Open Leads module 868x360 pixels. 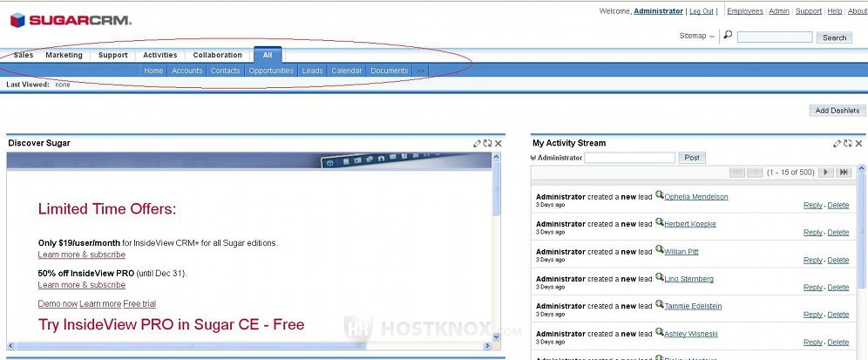point(312,71)
